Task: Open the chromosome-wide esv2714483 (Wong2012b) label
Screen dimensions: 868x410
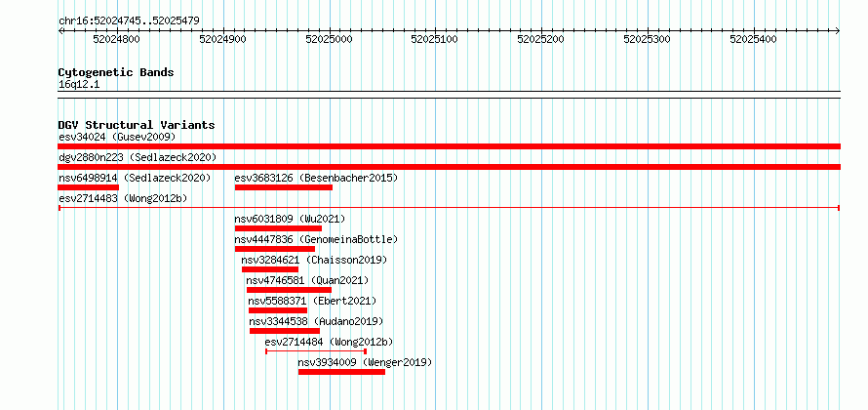Action: tap(125, 198)
